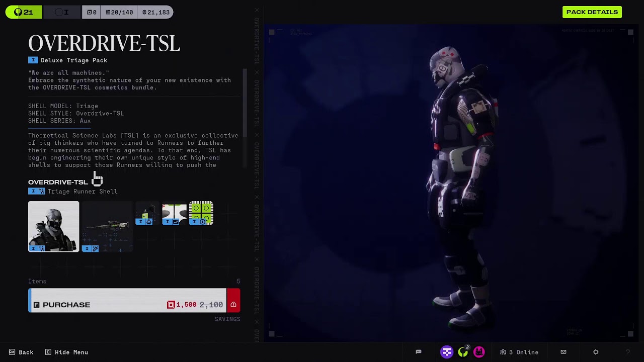Image resolution: width=644 pixels, height=362 pixels.
Task: Open Pack Details
Action: 592,12
